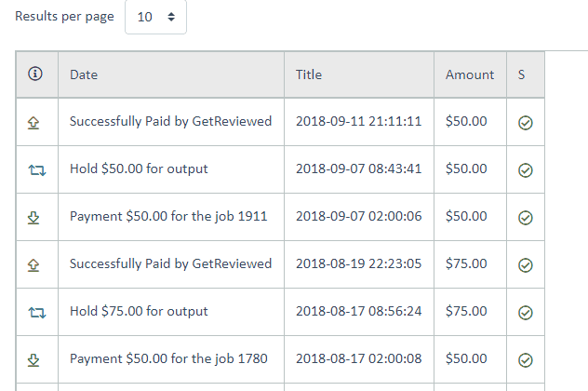Select the Payment $50.00 for the job 1911 text
Screen dimensions: 588x391
point(168,217)
